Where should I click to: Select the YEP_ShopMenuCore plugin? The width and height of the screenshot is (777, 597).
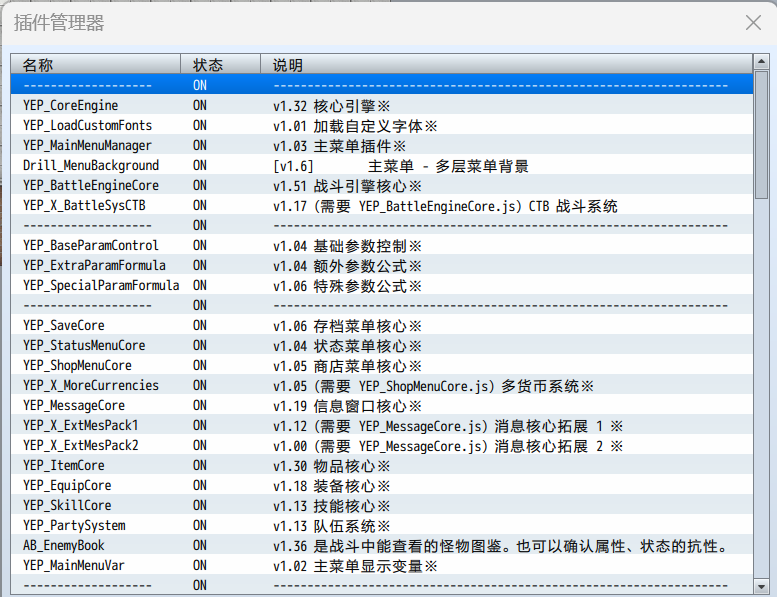tap(382, 365)
